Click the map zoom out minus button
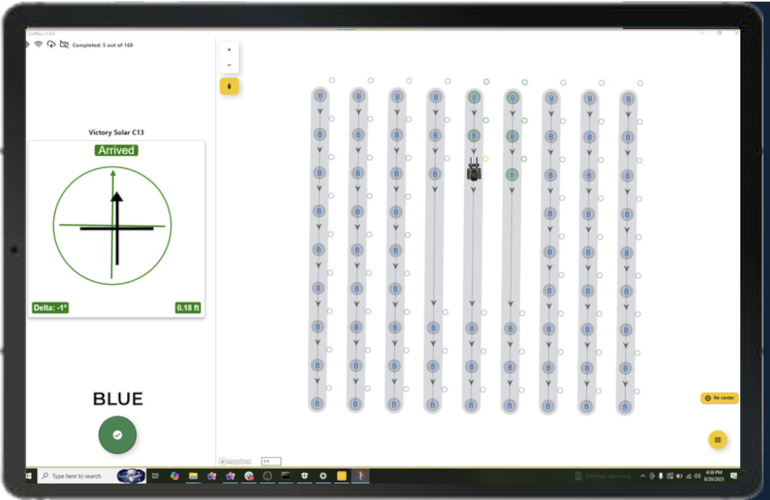 point(229,65)
